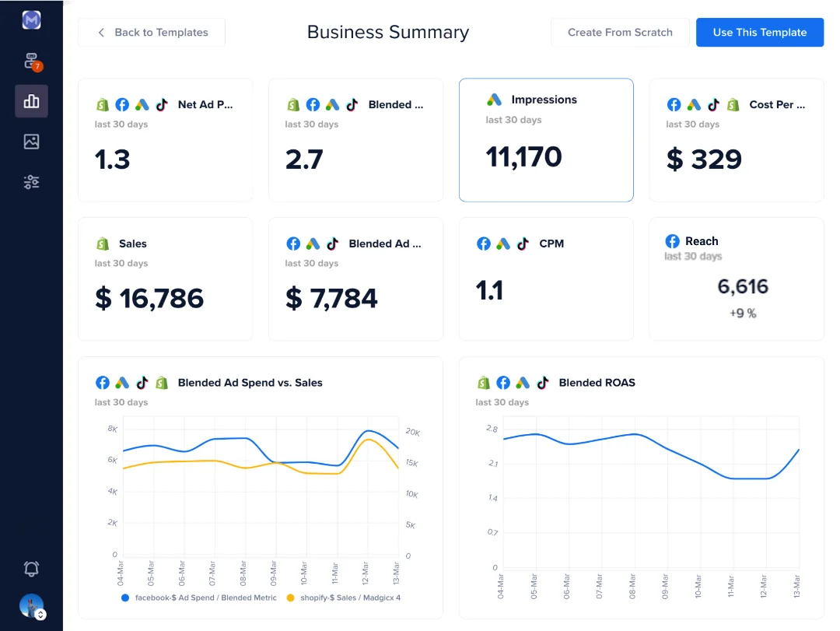The width and height of the screenshot is (840, 631).
Task: Click the user profile avatar
Action: point(31,606)
